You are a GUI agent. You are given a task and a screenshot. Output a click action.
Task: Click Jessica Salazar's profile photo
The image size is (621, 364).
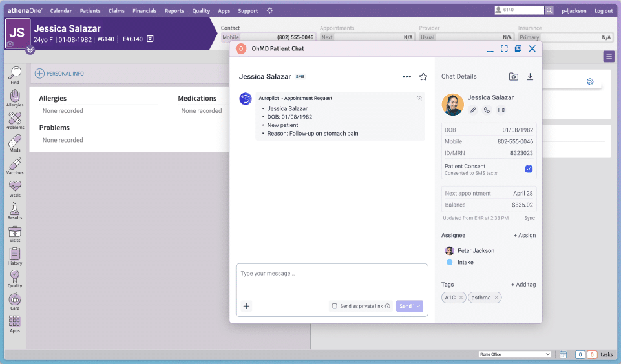(x=453, y=105)
